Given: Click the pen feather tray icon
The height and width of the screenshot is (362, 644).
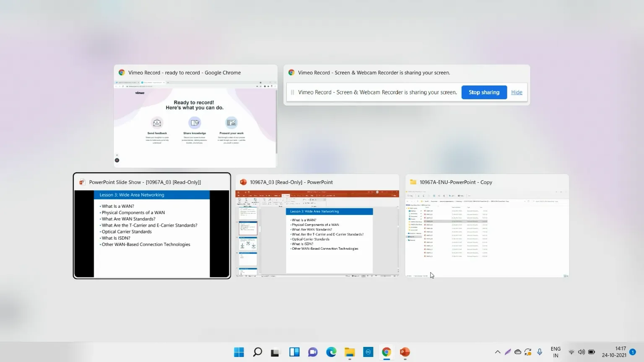Looking at the screenshot, I should pyautogui.click(x=508, y=352).
